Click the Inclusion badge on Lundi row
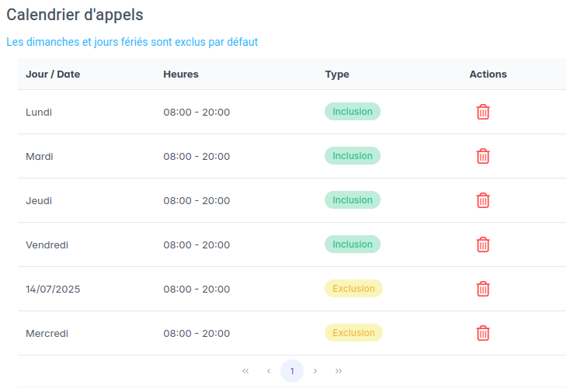This screenshot has width=581, height=392. (x=352, y=112)
